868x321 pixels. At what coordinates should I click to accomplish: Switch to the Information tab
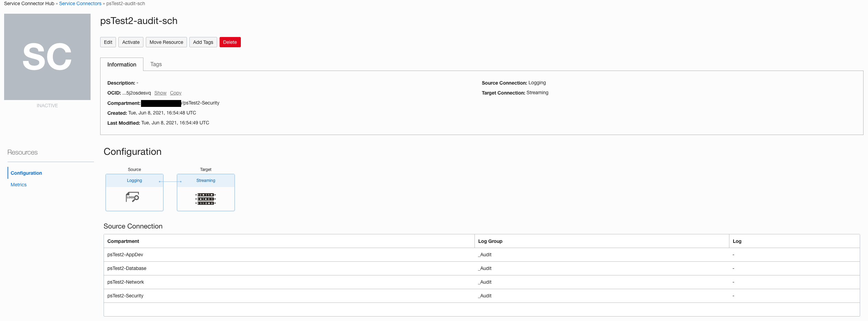click(121, 64)
